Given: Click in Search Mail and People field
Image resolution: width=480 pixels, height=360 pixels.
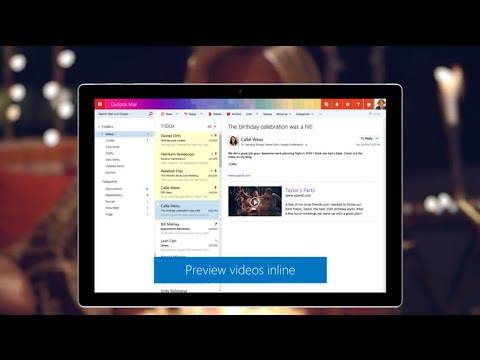Looking at the screenshot, I should click(122, 114).
